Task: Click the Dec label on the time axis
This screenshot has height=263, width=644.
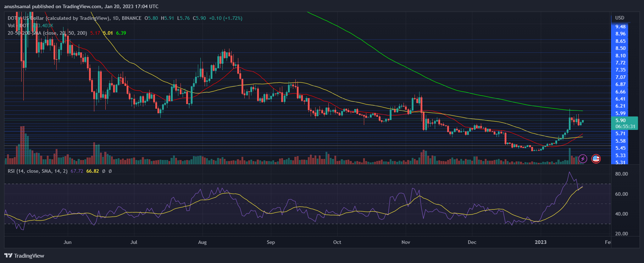Action: 472,242
